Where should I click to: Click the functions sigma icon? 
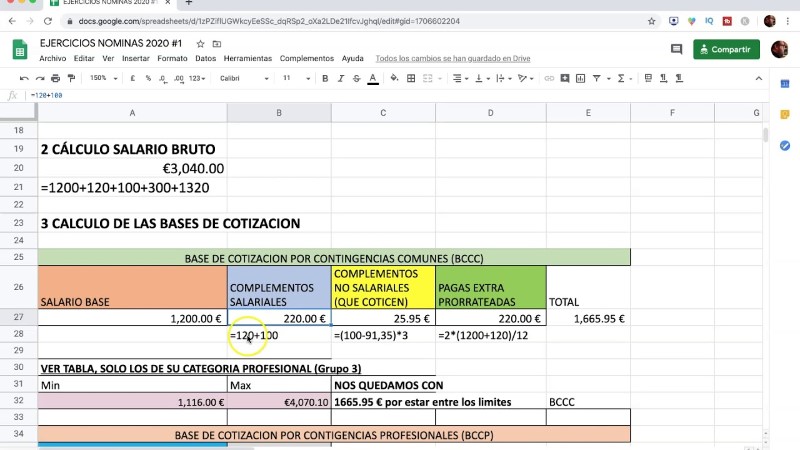(x=621, y=79)
